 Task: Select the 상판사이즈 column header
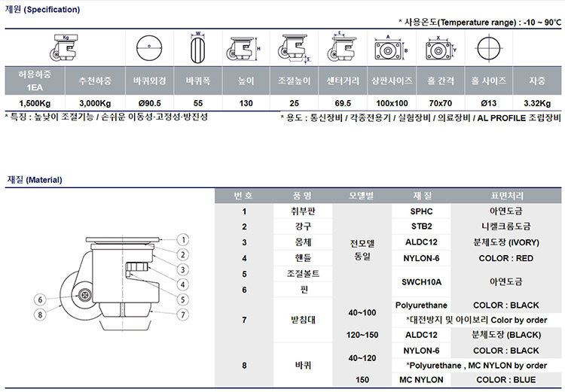pyautogui.click(x=392, y=81)
